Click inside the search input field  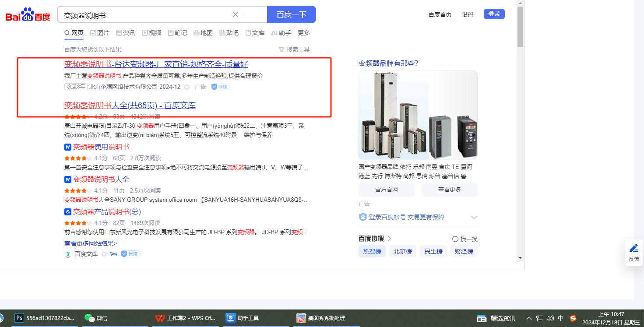pyautogui.click(x=144, y=15)
